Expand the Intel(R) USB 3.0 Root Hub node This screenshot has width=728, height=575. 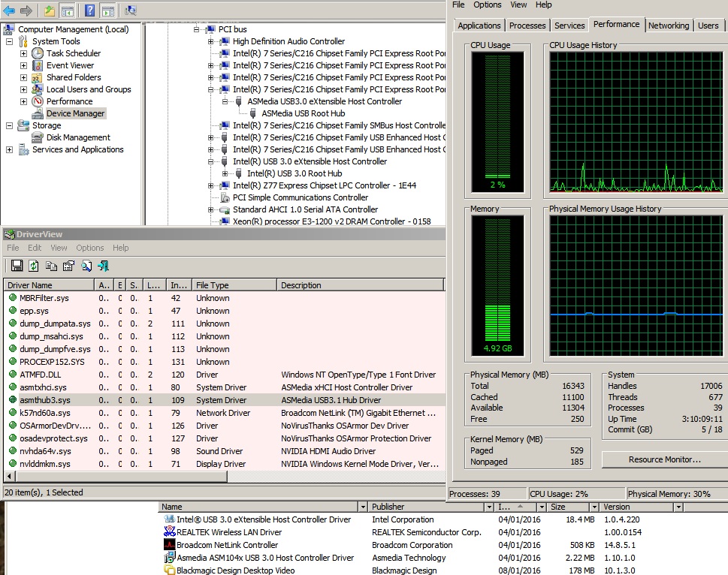(225, 173)
